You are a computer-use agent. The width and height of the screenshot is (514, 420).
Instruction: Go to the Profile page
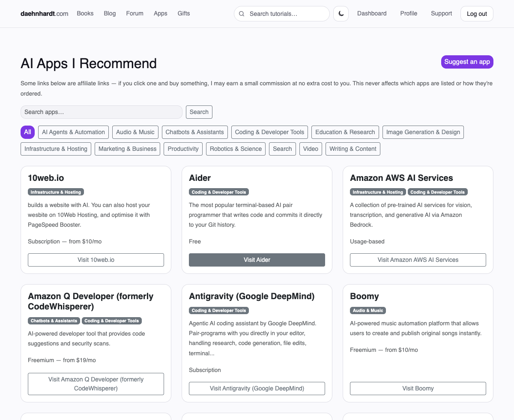(409, 14)
